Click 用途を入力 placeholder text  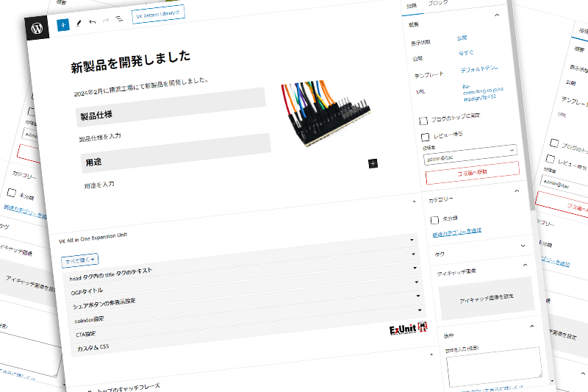(99, 185)
